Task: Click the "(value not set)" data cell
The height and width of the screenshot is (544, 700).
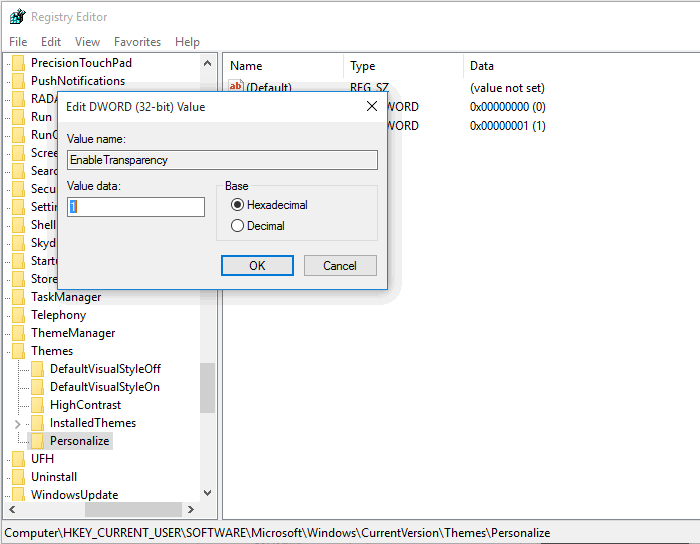Action: pos(507,88)
